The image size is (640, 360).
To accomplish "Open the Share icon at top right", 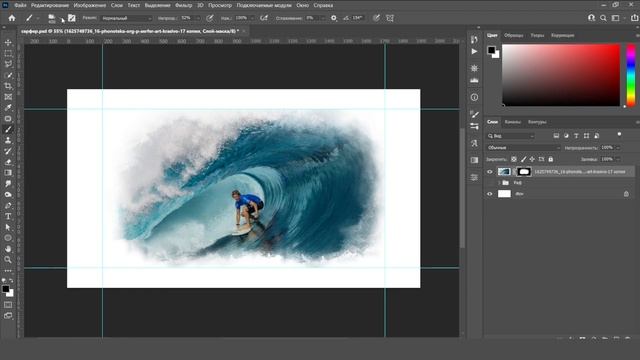I will click(x=635, y=18).
